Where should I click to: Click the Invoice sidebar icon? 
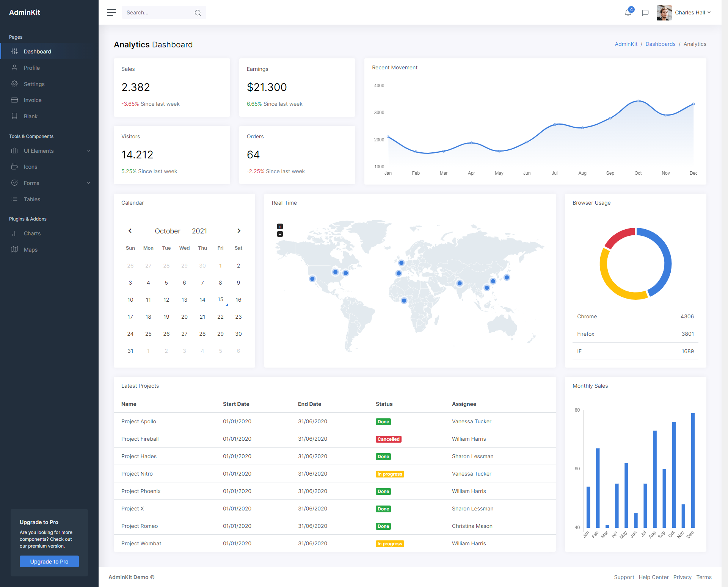click(x=16, y=100)
